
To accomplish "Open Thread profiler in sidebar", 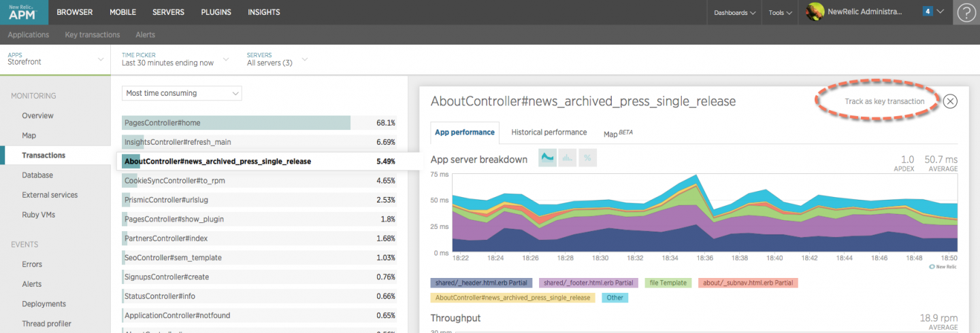I will (x=46, y=323).
